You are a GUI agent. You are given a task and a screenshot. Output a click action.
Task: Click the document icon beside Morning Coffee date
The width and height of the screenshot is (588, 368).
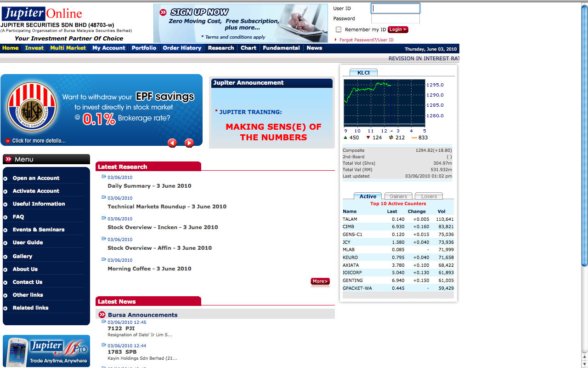(104, 259)
